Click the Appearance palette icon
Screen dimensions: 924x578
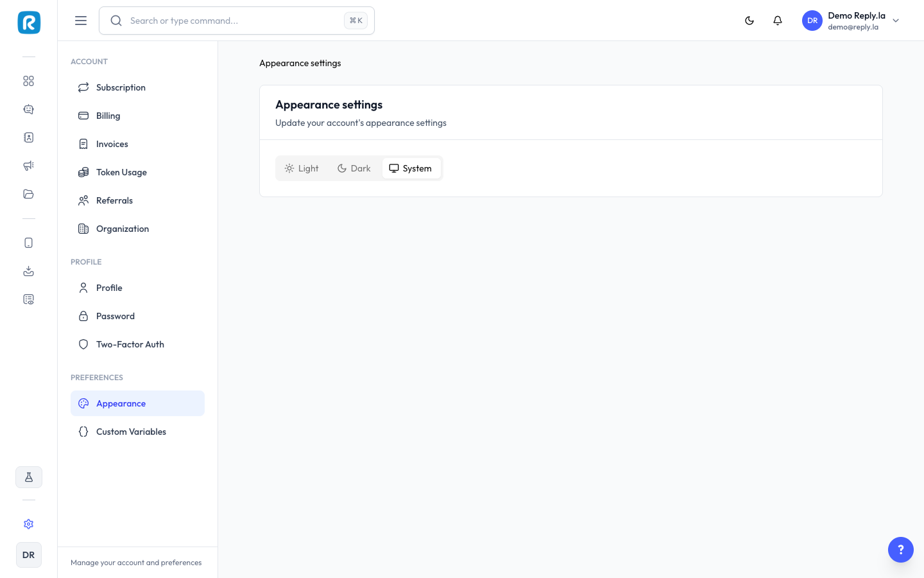pyautogui.click(x=83, y=403)
